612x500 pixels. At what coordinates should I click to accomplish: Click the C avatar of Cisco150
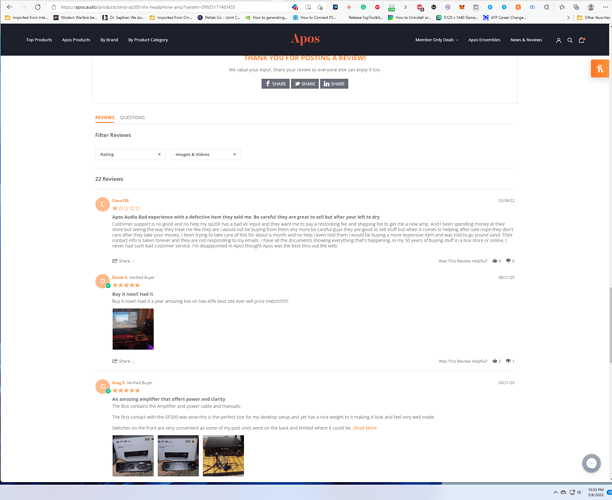[x=102, y=204]
